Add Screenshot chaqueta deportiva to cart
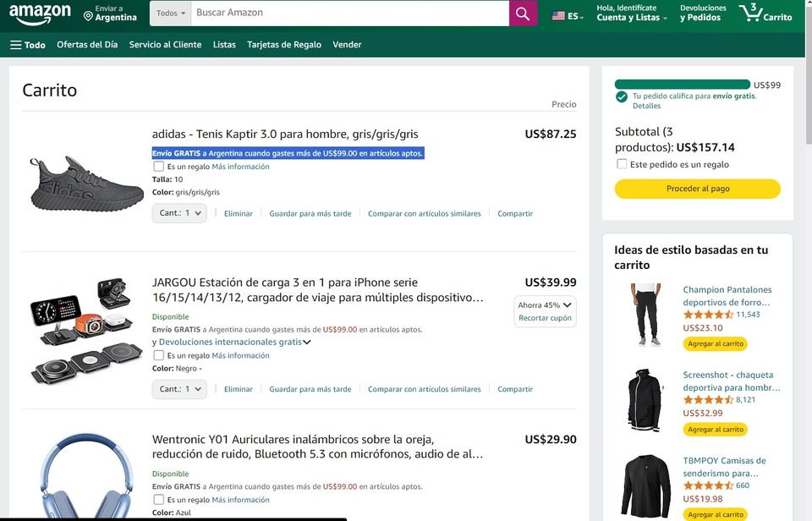Viewport: 812px width, 521px height. coord(716,430)
